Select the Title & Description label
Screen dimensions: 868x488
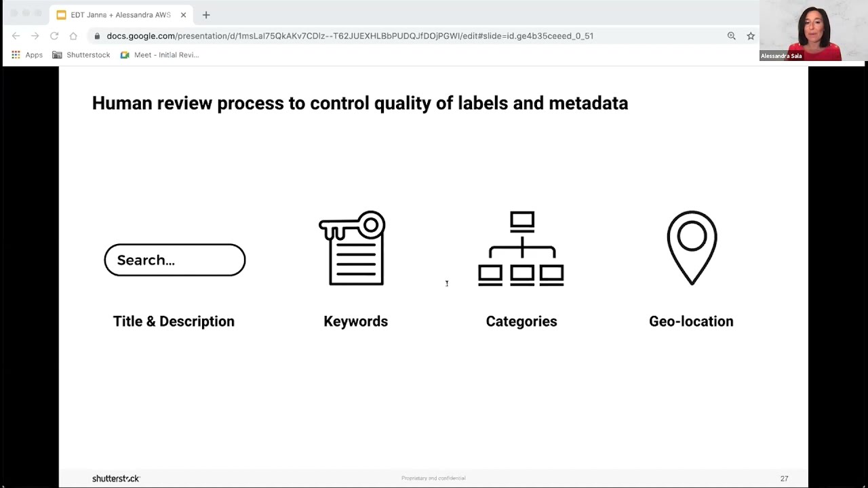coord(174,321)
